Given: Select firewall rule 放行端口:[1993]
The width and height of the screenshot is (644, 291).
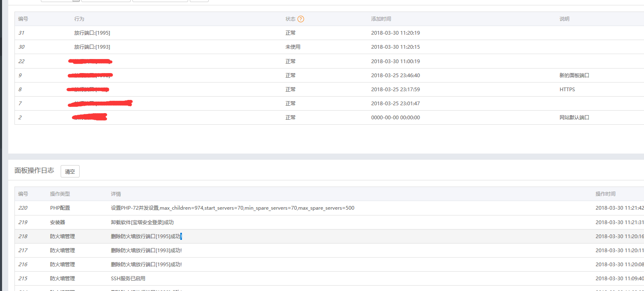Looking at the screenshot, I should click(92, 47).
